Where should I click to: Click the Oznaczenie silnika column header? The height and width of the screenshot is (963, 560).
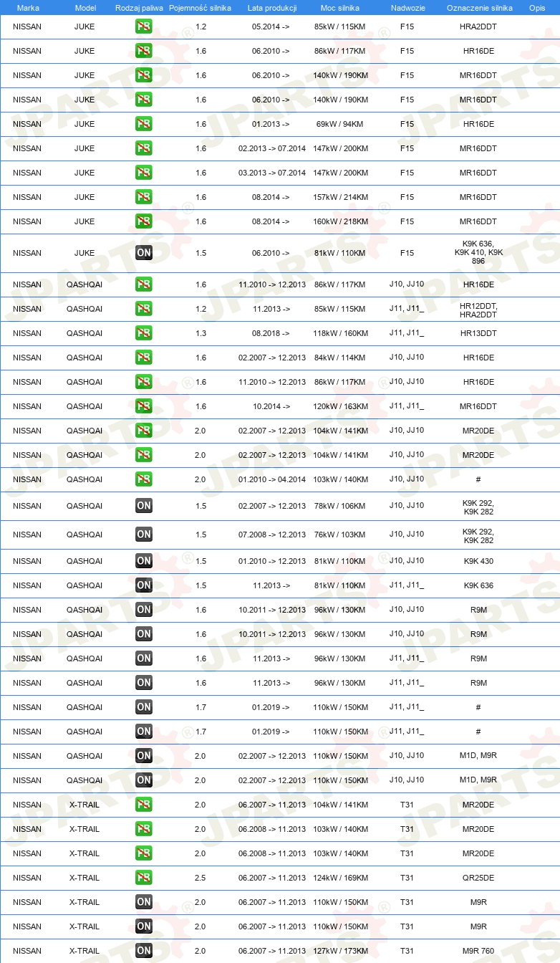(x=479, y=7)
